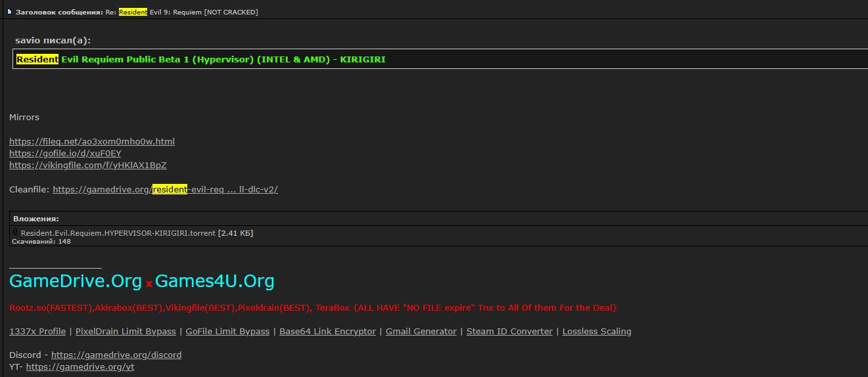
Task: Open the fileq.net mirror link
Action: pyautogui.click(x=92, y=141)
